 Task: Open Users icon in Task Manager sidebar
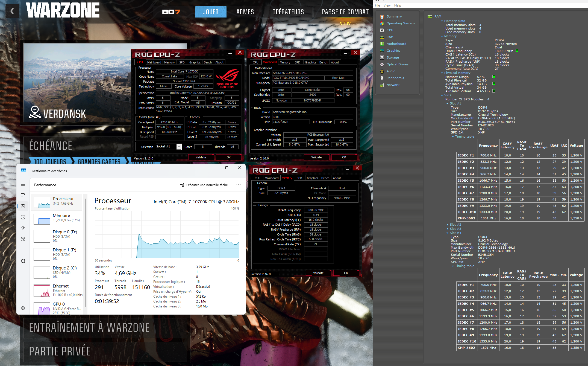23,239
